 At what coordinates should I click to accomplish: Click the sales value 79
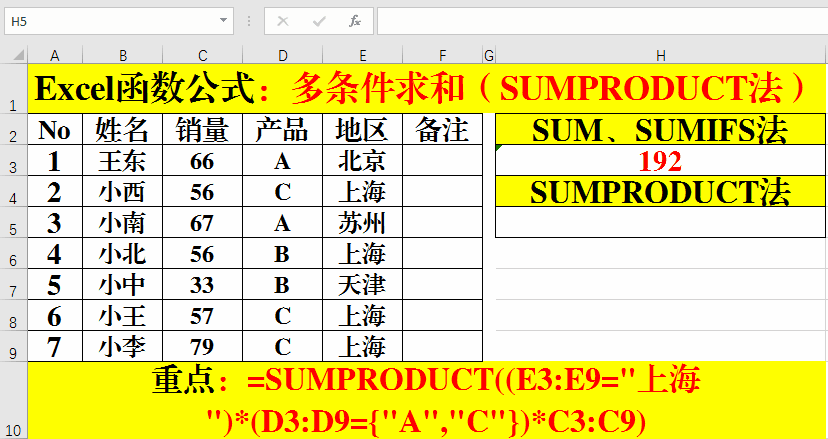pos(203,347)
